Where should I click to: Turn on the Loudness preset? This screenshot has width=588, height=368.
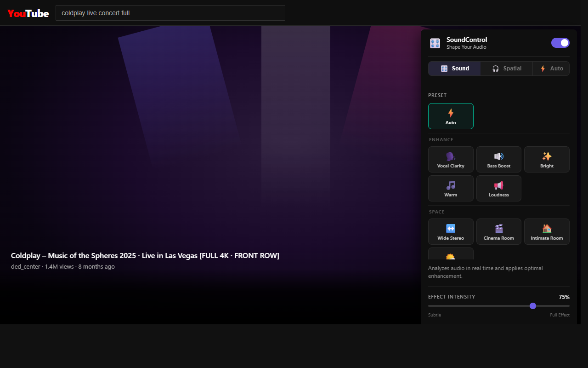point(499,189)
